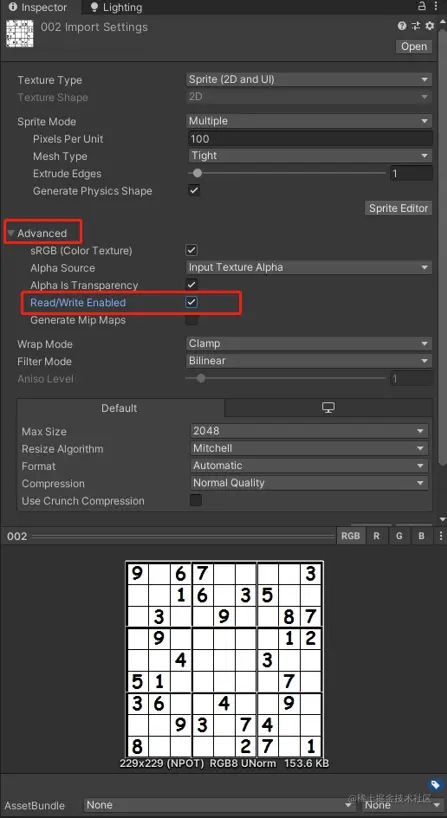Open the Inspector tab's three-dot options menu
This screenshot has height=819, width=447.
[x=436, y=6]
